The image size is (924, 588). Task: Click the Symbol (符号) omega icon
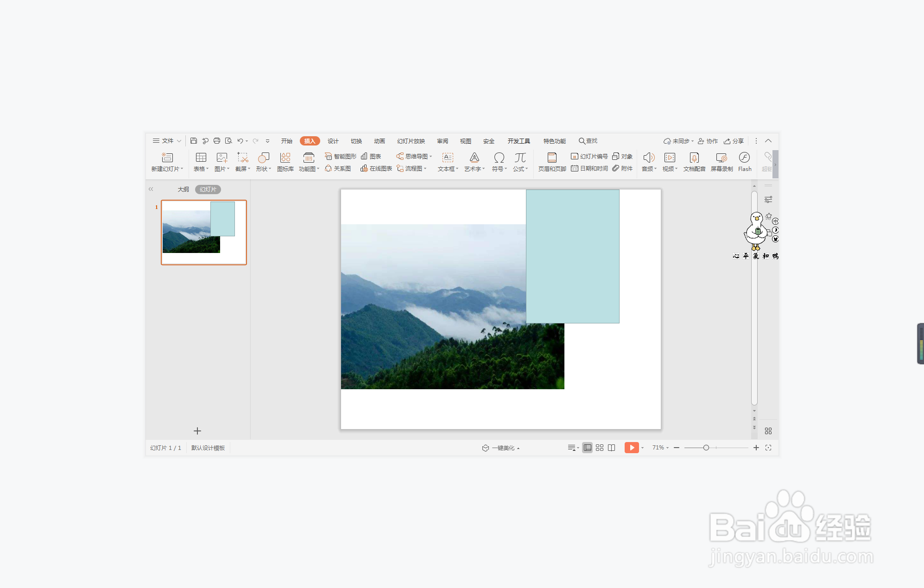tap(499, 158)
